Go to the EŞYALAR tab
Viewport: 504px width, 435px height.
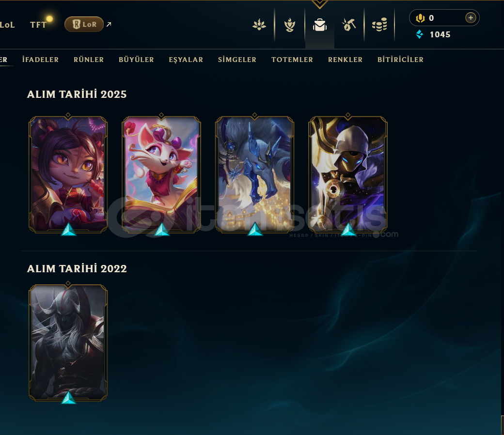[x=186, y=60]
